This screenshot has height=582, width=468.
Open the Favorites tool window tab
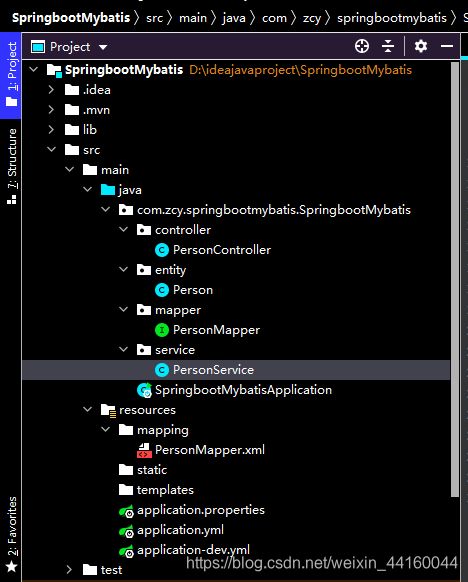point(12,533)
